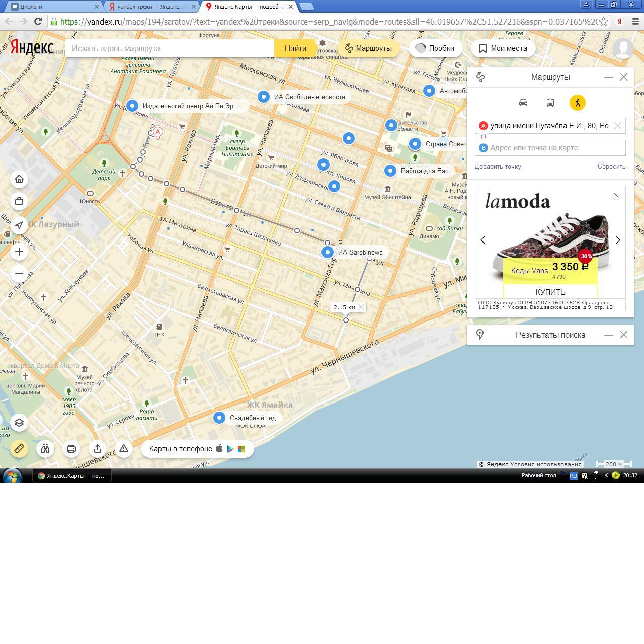Viewport: 644px width, 644px height.
Task: Show next lamoda ad item
Action: tap(618, 240)
